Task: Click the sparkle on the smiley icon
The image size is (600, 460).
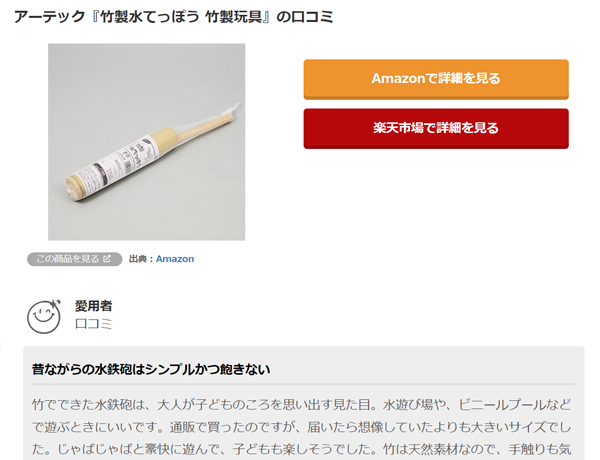Action: (x=56, y=303)
